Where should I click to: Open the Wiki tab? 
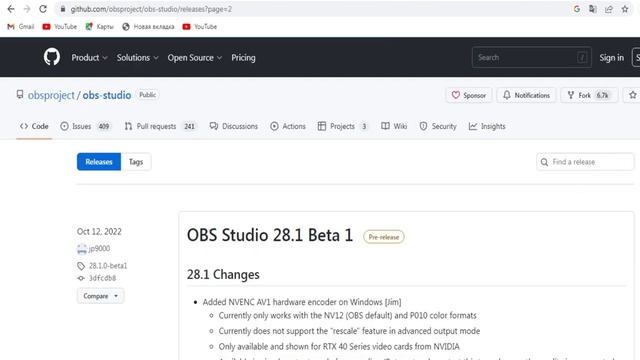pos(394,126)
